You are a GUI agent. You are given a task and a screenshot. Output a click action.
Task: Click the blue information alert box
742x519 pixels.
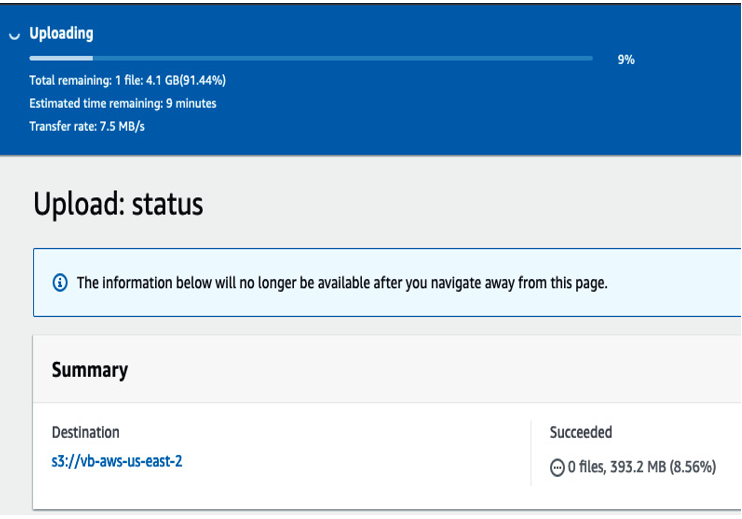(387, 282)
